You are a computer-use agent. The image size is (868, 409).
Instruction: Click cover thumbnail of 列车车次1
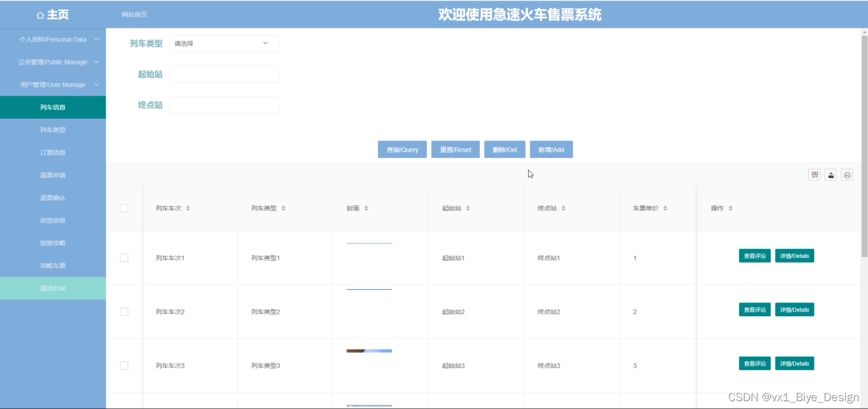(x=369, y=243)
